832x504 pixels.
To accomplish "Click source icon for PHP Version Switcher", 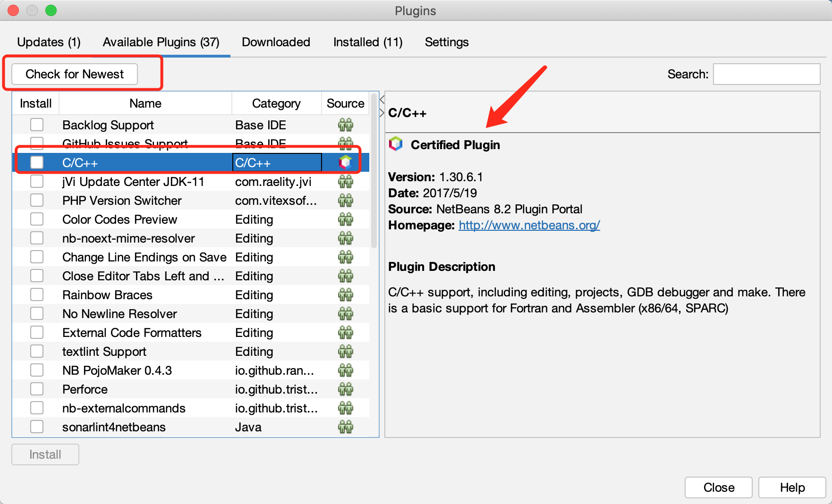I will point(346,201).
